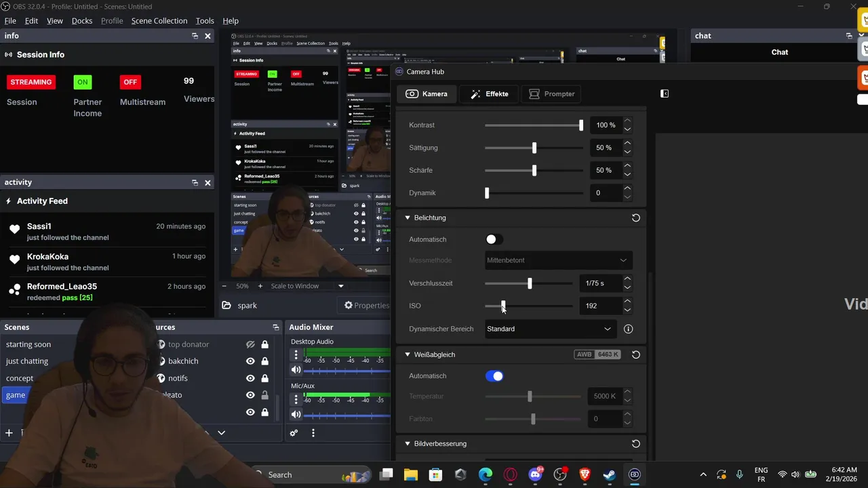Open the Help menu
The width and height of the screenshot is (868, 488).
pyautogui.click(x=231, y=21)
